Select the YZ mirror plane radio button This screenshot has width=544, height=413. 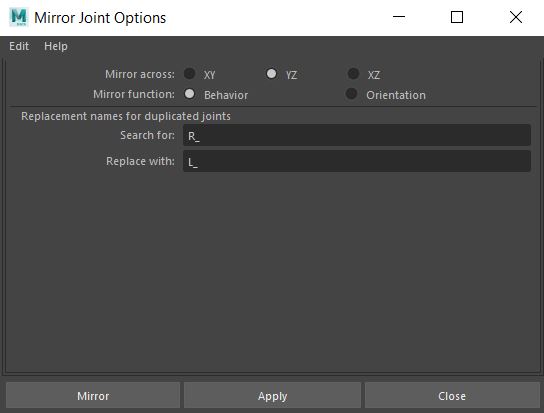click(x=271, y=74)
